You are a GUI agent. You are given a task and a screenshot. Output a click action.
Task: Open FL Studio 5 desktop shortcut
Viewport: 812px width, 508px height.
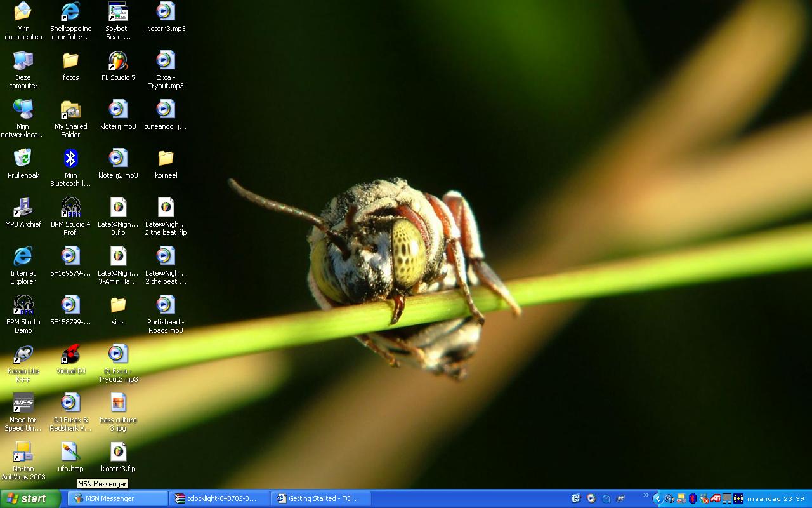click(118, 62)
